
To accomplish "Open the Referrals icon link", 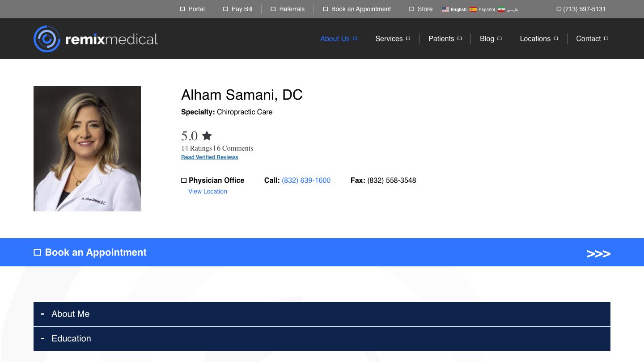I will coord(273,9).
